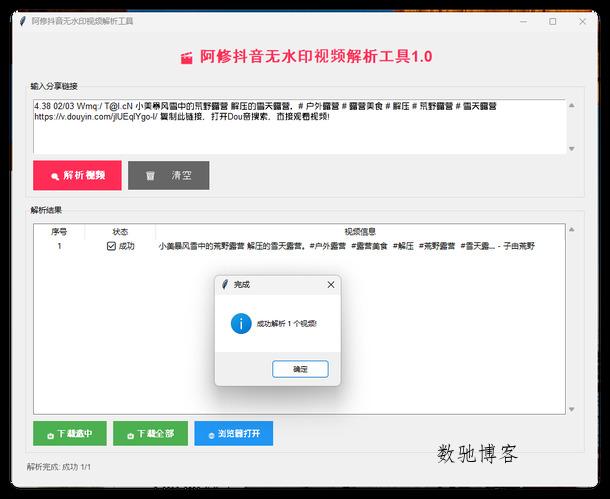The width and height of the screenshot is (610, 499).
Task: Click the heading 阿修抖音无水印视频解析工具1.0
Action: click(x=316, y=57)
